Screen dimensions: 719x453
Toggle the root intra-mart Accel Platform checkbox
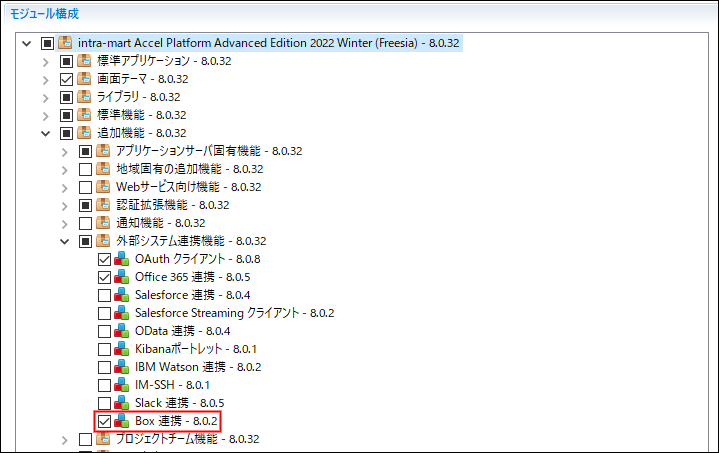47,43
